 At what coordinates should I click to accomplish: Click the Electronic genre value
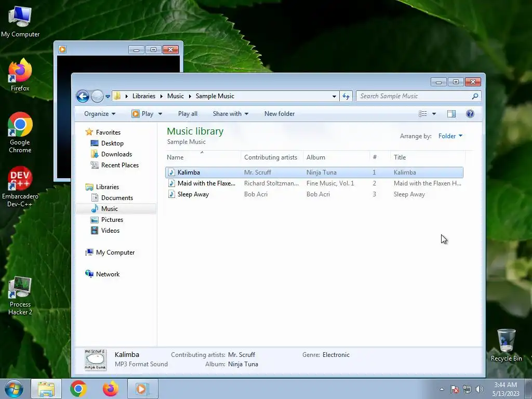336,354
